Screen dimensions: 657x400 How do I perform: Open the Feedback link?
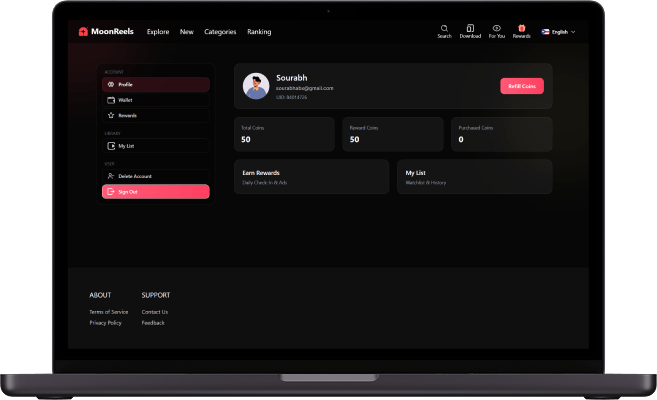point(153,323)
